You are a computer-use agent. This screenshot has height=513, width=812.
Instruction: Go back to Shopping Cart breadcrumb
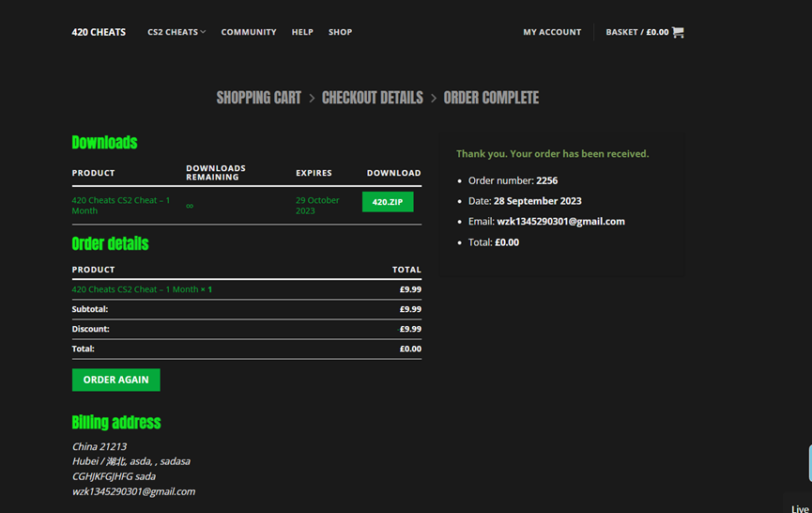click(x=259, y=98)
